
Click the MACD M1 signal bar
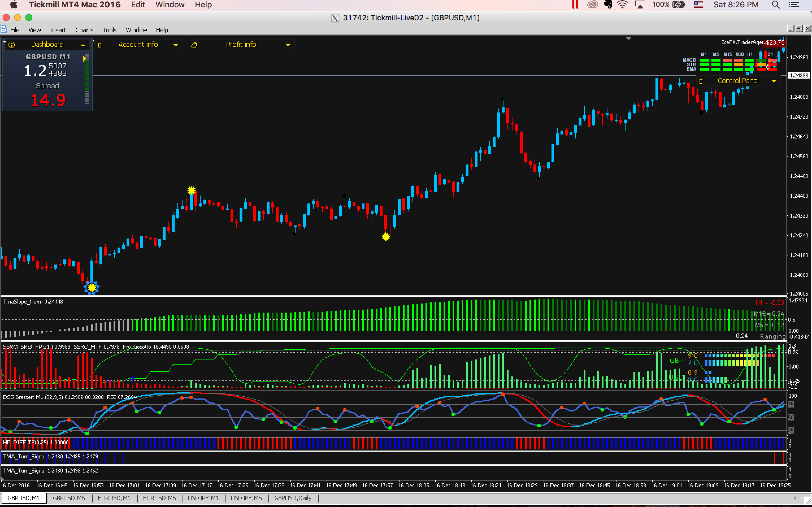coord(704,60)
